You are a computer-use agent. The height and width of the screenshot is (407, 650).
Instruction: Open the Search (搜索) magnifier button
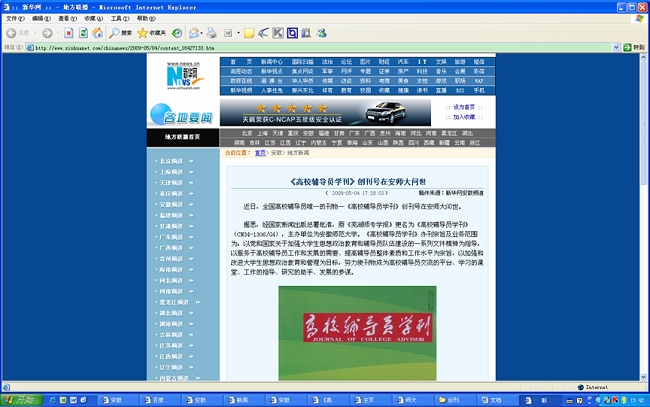[121, 33]
